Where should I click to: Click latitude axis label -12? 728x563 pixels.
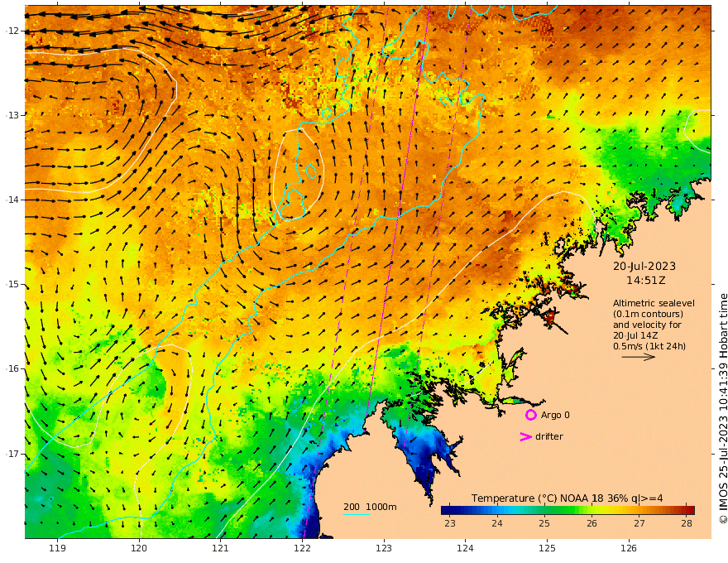pos(12,31)
